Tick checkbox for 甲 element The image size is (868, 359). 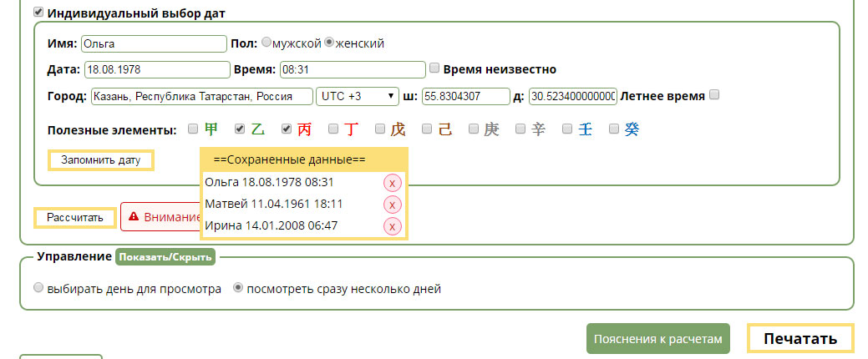193,129
